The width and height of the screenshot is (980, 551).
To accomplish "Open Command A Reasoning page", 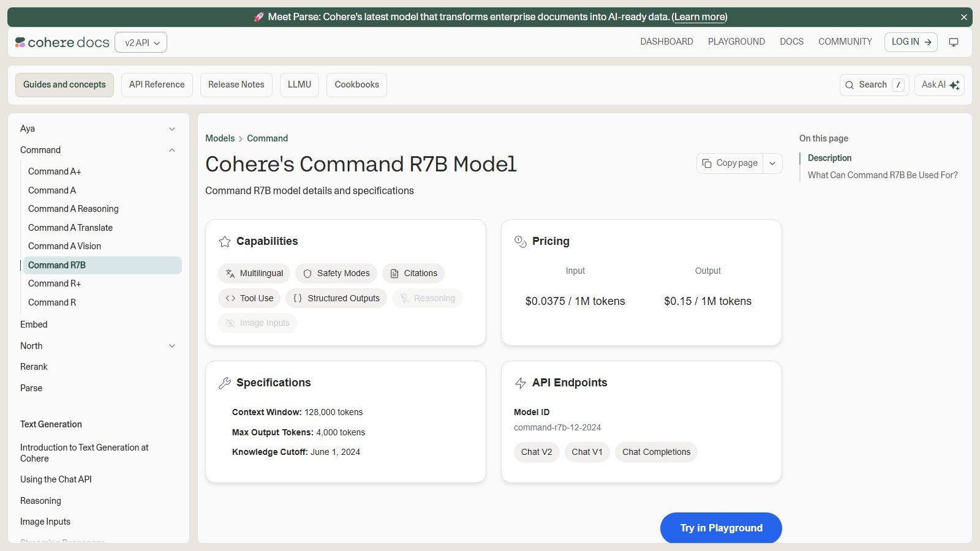I will pyautogui.click(x=73, y=209).
